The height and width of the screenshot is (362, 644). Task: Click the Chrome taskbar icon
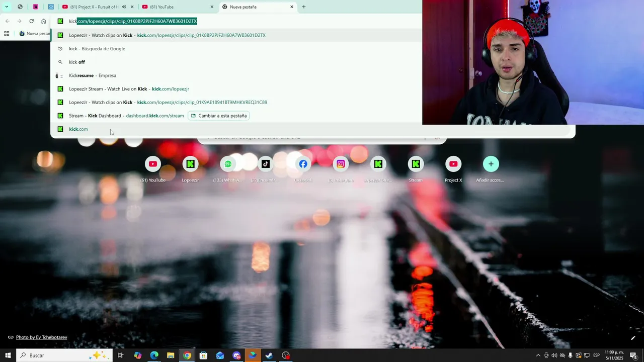click(x=187, y=355)
